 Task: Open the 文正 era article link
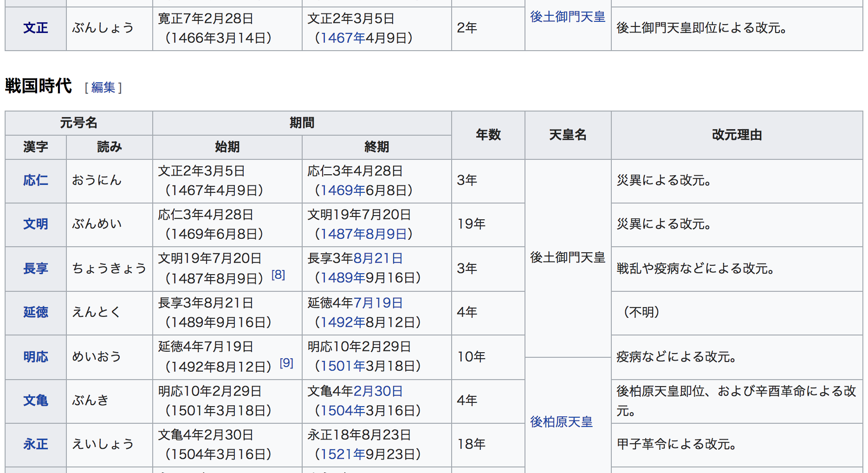click(35, 28)
